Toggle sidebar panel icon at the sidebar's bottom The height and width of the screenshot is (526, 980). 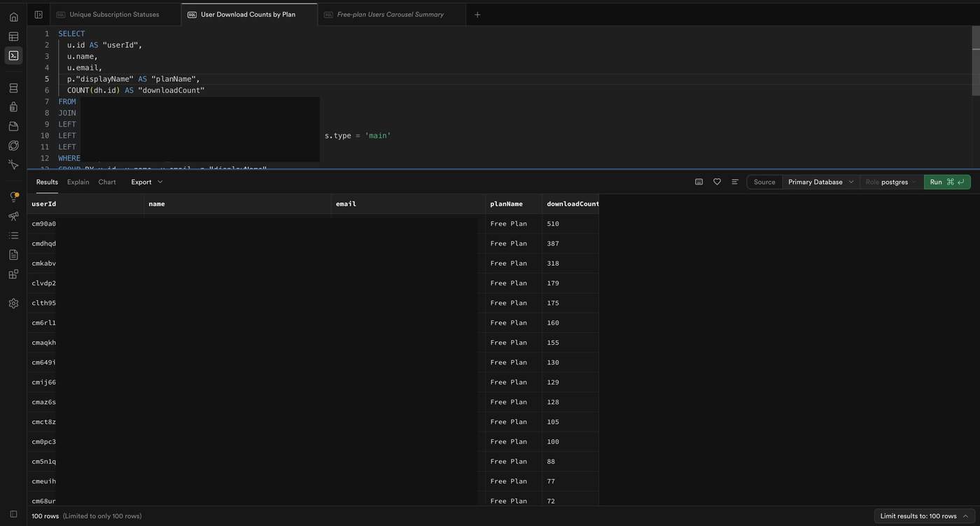coord(13,514)
